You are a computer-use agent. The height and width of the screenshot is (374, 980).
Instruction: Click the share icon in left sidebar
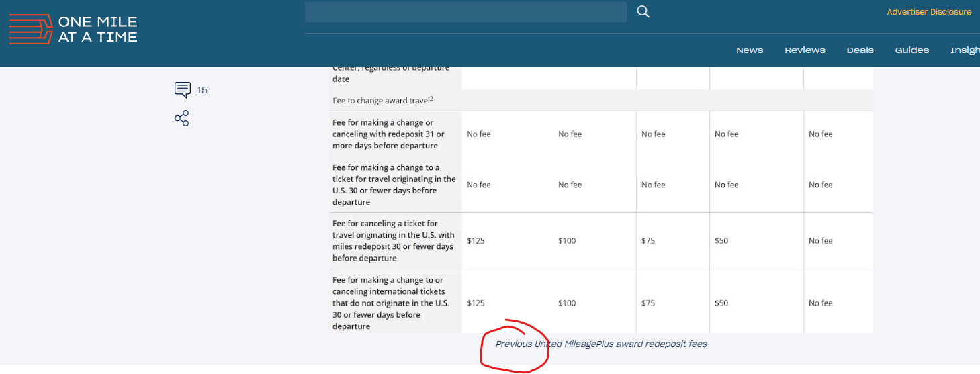click(x=181, y=118)
